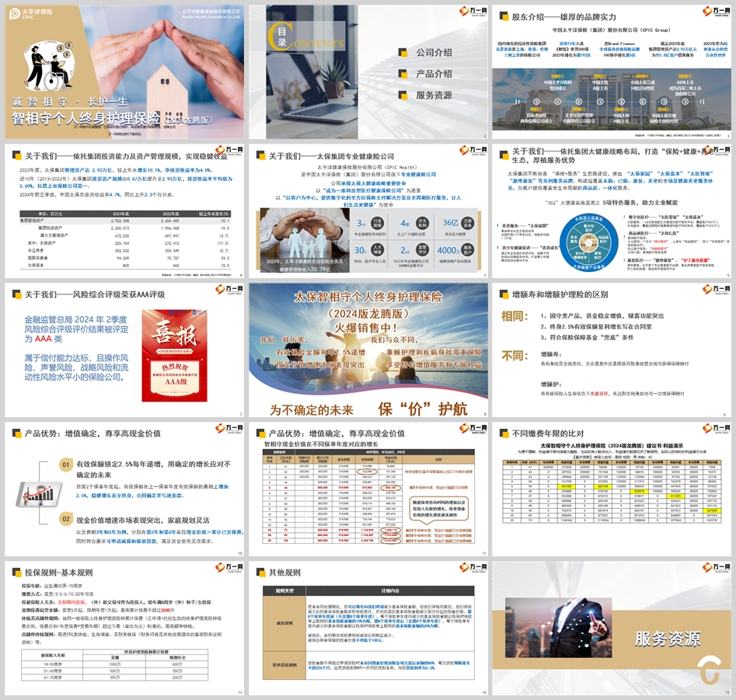This screenshot has width=736, height=700.
Task: Click the yellow bullet beside 服务资源 in contents
Action: [x=403, y=95]
